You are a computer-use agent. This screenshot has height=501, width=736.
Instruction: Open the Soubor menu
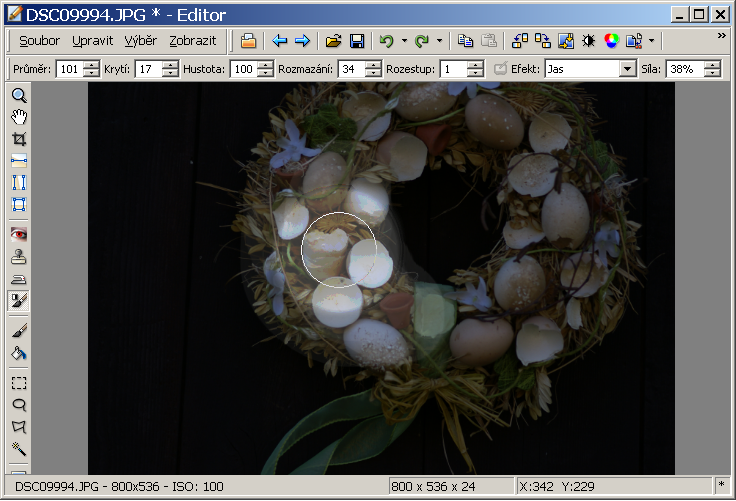(38, 41)
